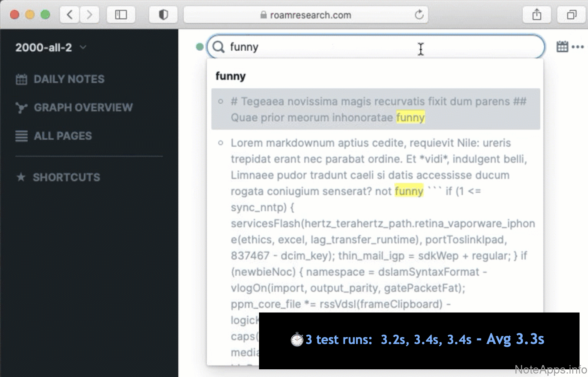Toggle the Safari sidebar button
Viewport: 588px width, 377px height.
(121, 15)
